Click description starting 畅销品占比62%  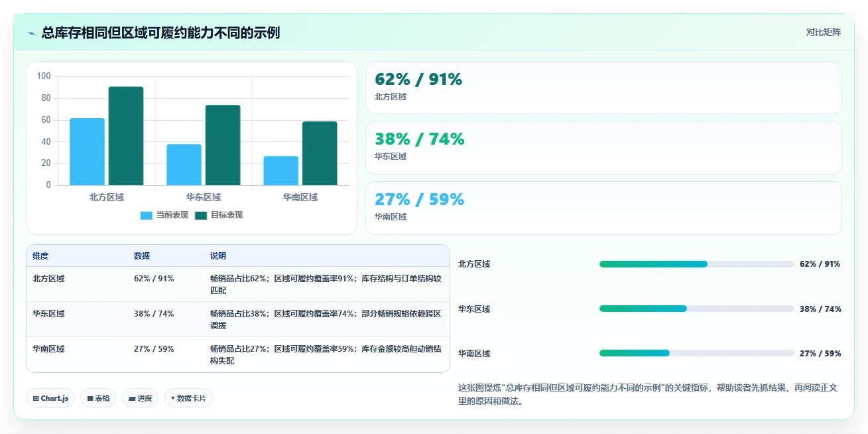(x=326, y=285)
